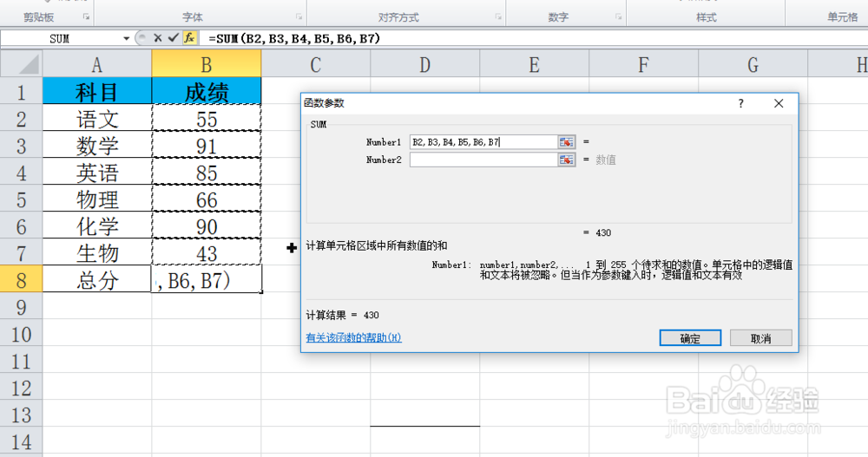The width and height of the screenshot is (868, 457).
Task: Select row 9 header
Action: click(x=21, y=307)
